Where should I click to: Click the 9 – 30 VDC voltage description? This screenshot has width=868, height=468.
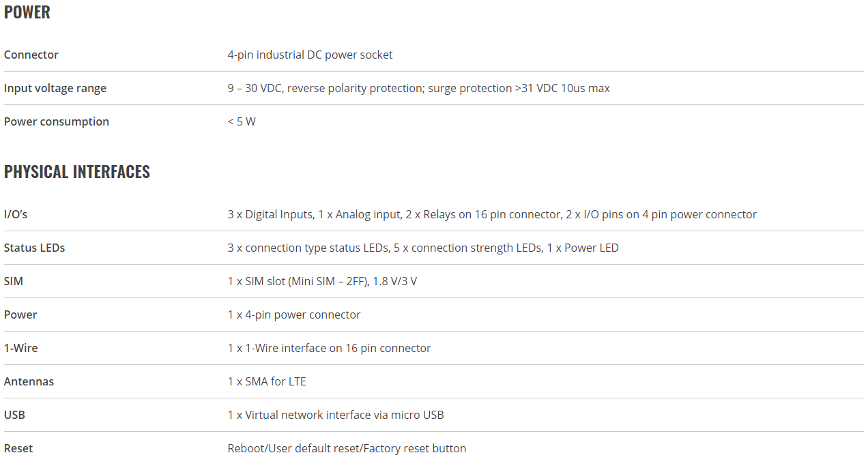point(419,88)
